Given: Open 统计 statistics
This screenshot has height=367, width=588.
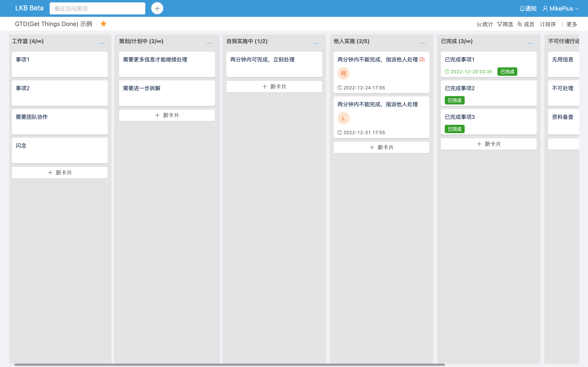Looking at the screenshot, I should coord(485,24).
